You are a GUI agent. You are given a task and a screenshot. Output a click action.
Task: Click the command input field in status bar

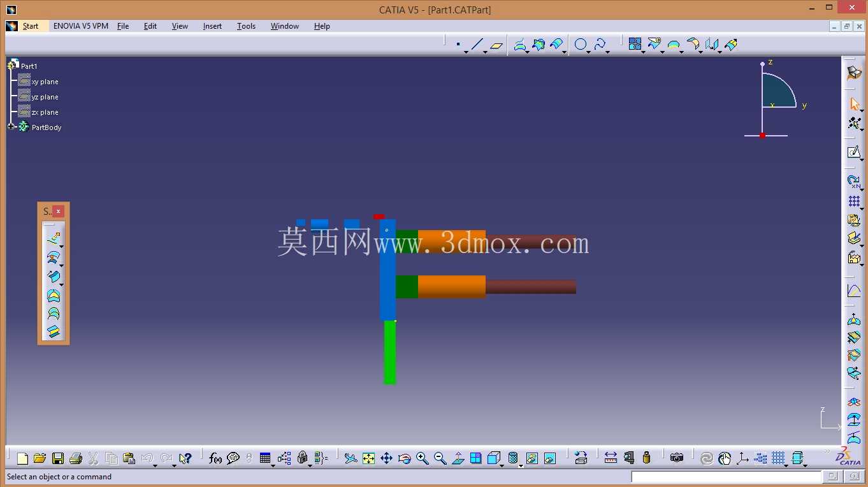point(727,477)
